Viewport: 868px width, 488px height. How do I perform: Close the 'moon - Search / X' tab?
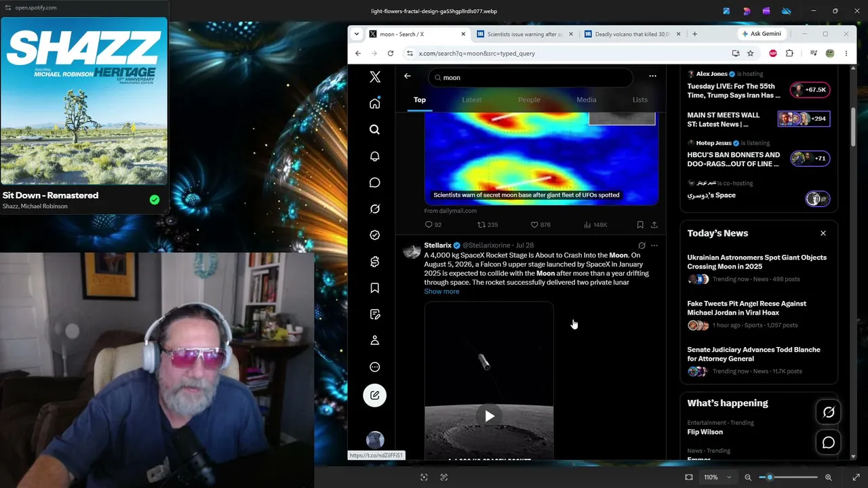[x=462, y=34]
